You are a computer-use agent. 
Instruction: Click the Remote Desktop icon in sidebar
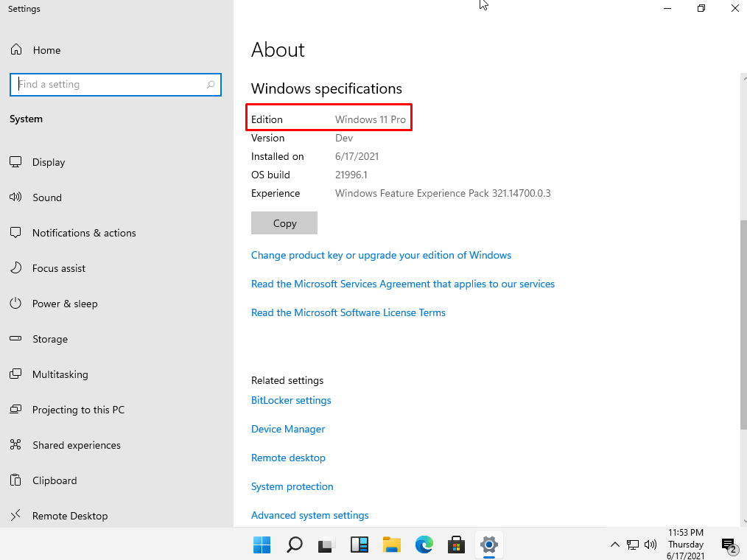point(15,515)
